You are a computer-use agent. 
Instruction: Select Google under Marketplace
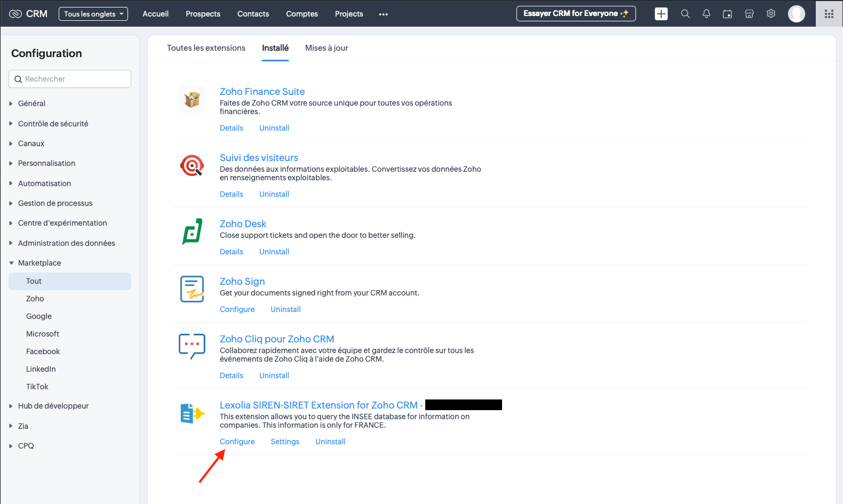tap(39, 316)
